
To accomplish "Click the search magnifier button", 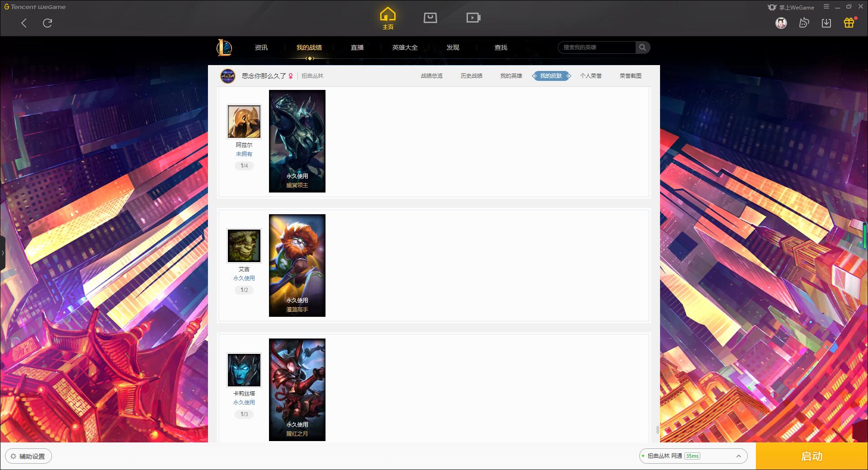I will click(x=642, y=47).
